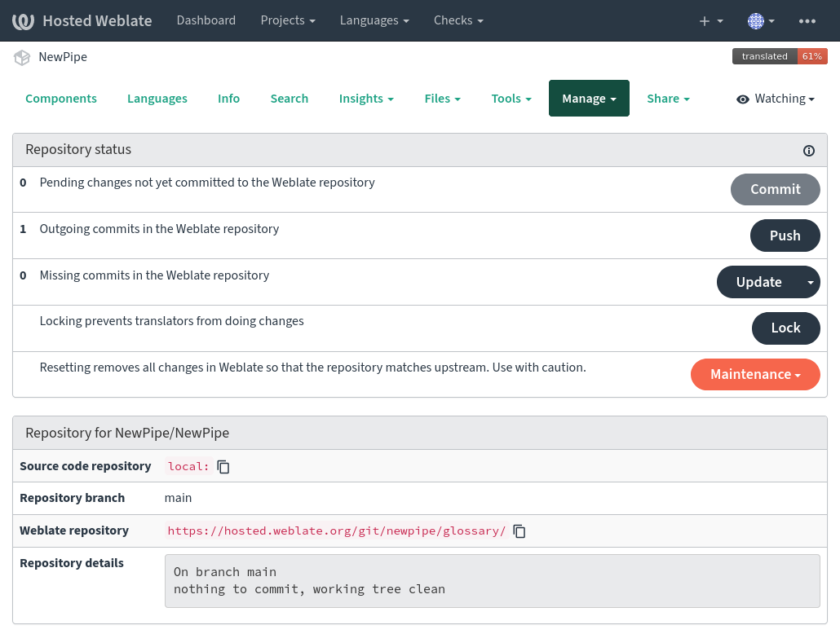Click the NewPipe project cube icon
The image size is (840, 634).
(22, 58)
